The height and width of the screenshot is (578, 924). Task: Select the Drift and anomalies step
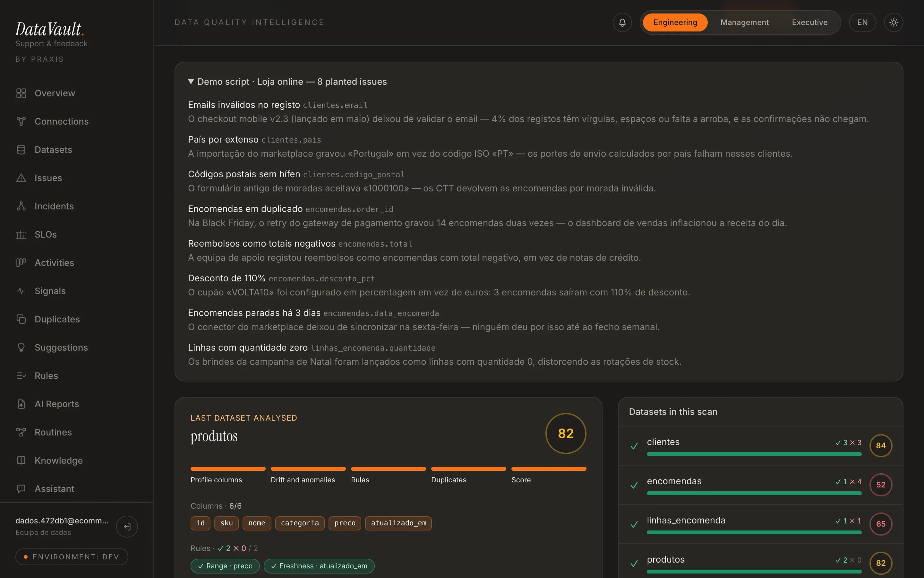(x=308, y=476)
